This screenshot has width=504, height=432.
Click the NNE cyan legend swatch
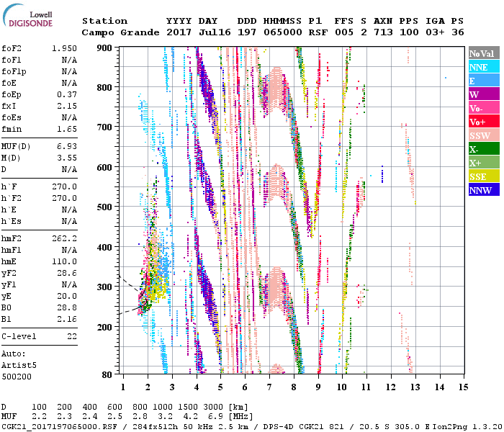tap(482, 68)
